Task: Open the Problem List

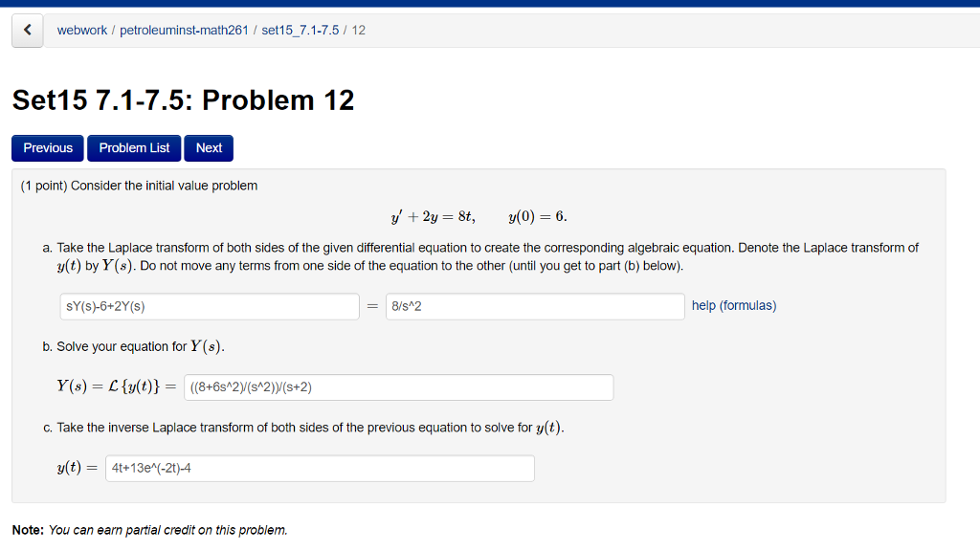Action: click(133, 147)
